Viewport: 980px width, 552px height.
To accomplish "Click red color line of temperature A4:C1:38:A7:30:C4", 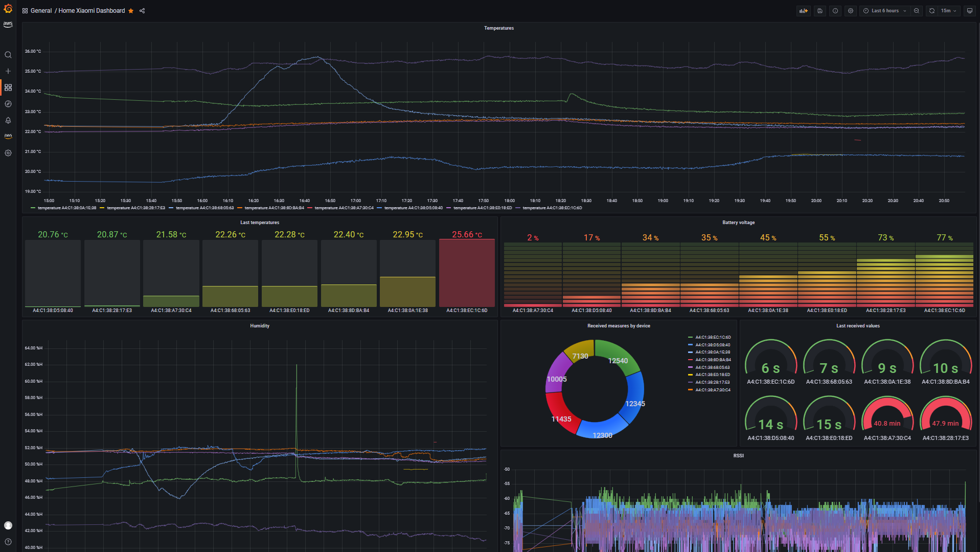I will pos(310,208).
